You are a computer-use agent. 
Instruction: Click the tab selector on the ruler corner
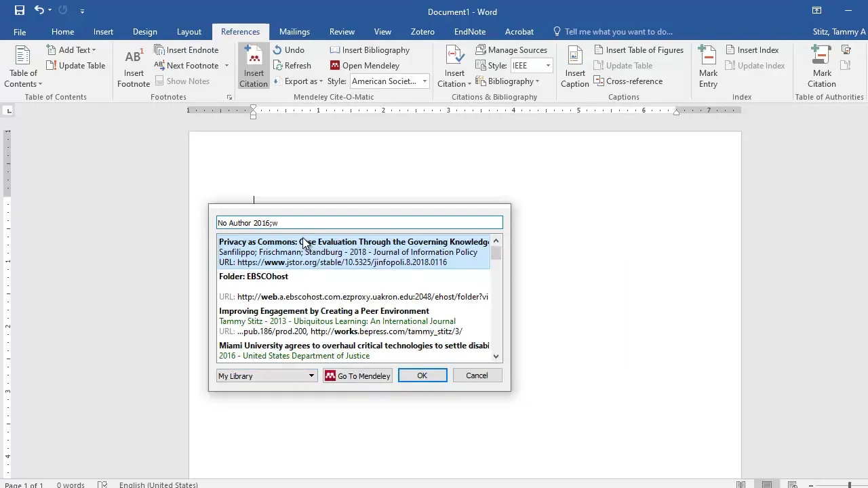pyautogui.click(x=8, y=110)
